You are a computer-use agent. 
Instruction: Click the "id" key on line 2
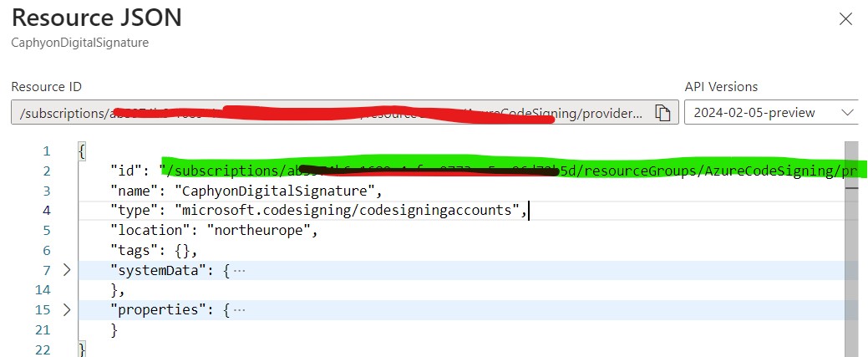(x=125, y=171)
